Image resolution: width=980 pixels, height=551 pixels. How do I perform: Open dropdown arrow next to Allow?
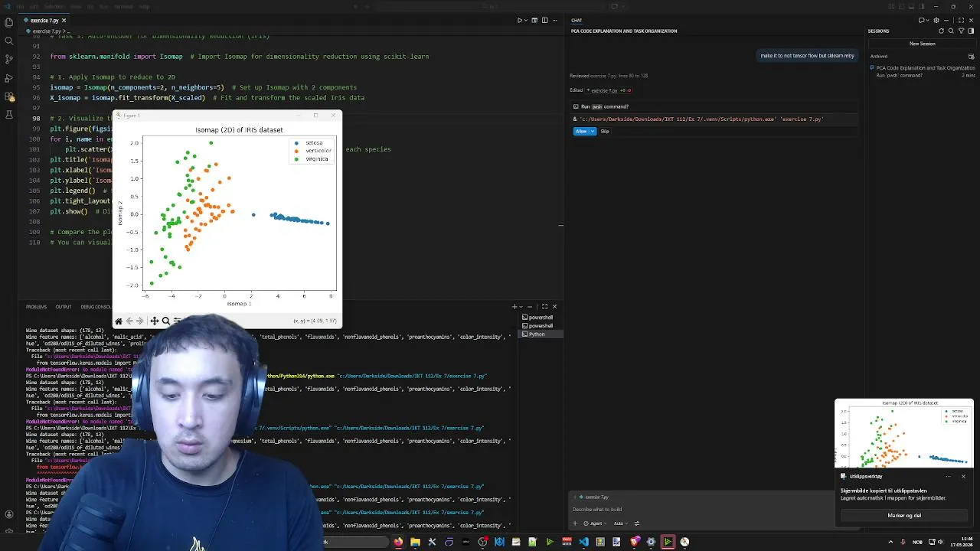pyautogui.click(x=593, y=131)
